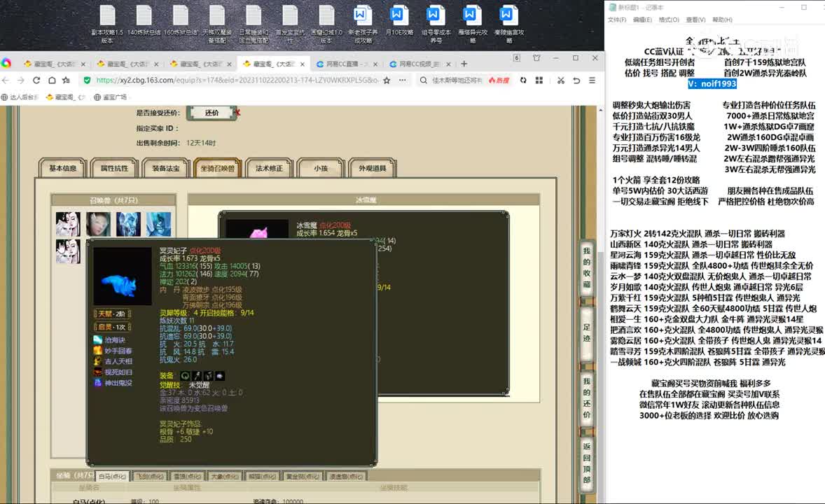Focus the xy2.cbg.163.com address bar
825x504 pixels.
(237, 80)
